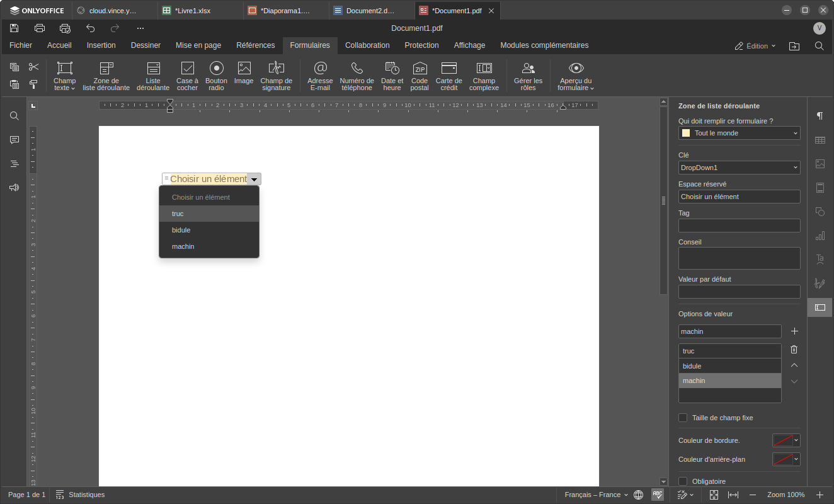834x504 pixels.
Task: Check the Obligatoire checkbox
Action: [683, 481]
